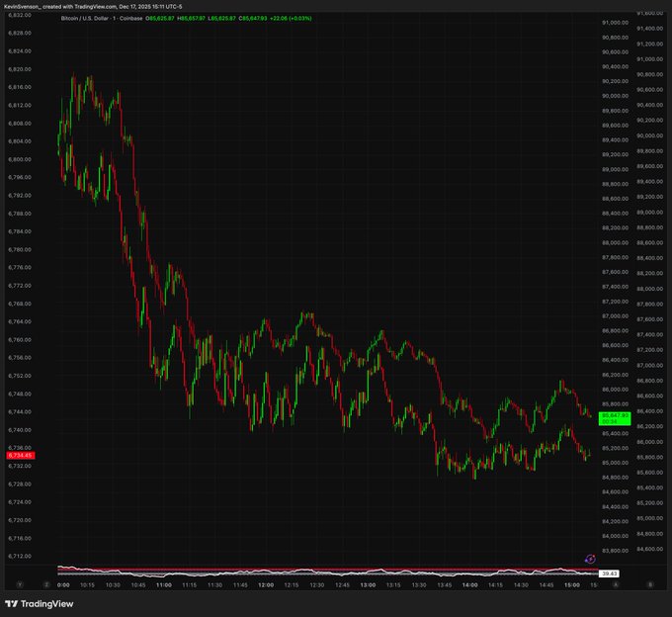Click the 84,000.00 price scale label
The height and width of the screenshot is (617, 672).
click(x=616, y=536)
